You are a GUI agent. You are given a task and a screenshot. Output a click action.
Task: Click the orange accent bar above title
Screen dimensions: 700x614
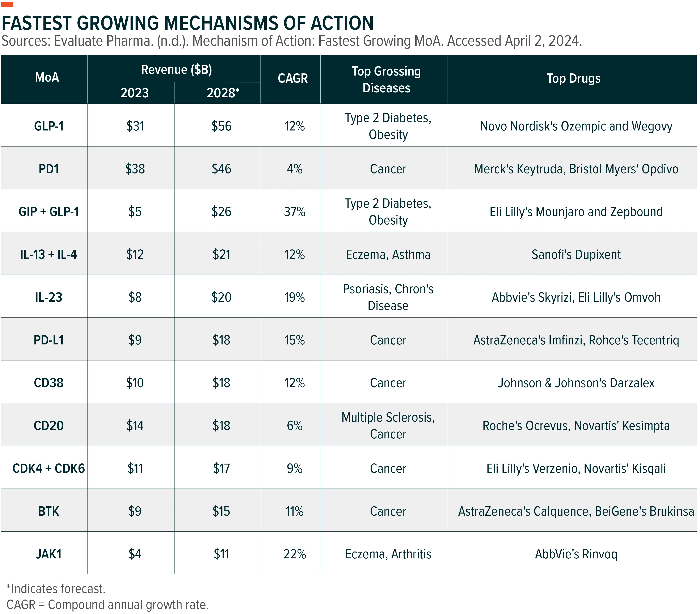click(x=8, y=4)
